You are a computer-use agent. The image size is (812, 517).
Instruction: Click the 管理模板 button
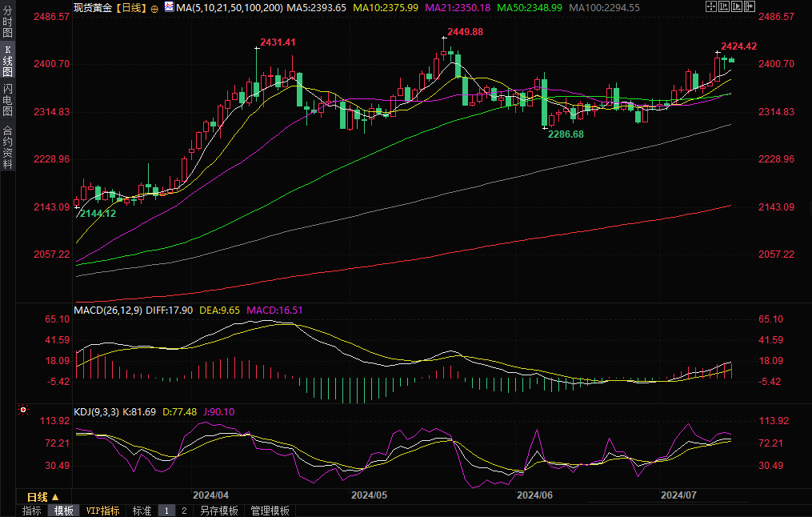tap(270, 511)
